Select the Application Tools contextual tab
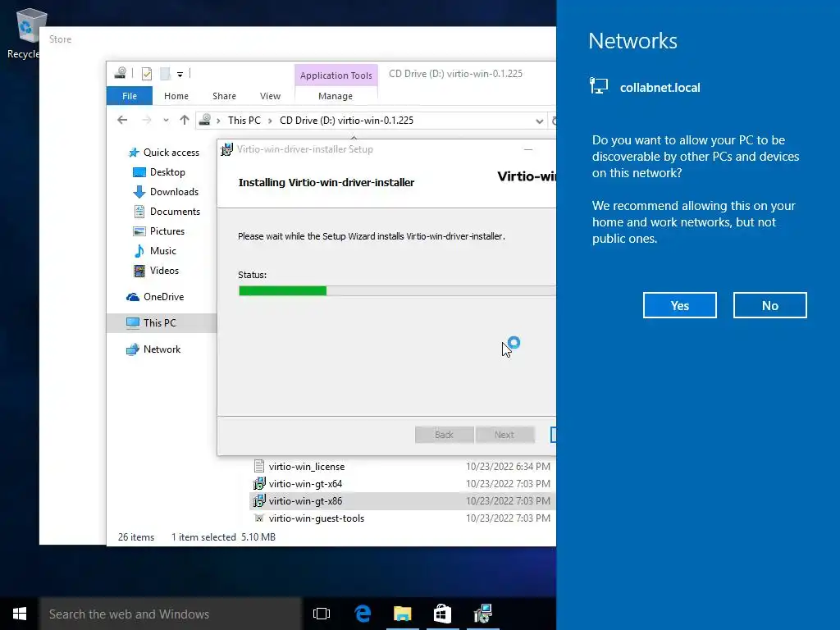840x630 pixels. pyautogui.click(x=336, y=75)
